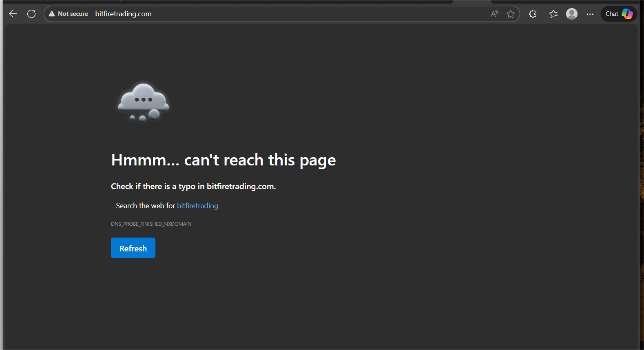Open the Read aloud icon

pos(494,14)
